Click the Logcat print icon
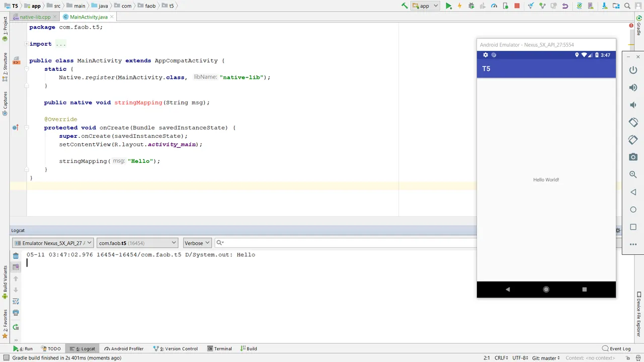 click(x=16, y=313)
